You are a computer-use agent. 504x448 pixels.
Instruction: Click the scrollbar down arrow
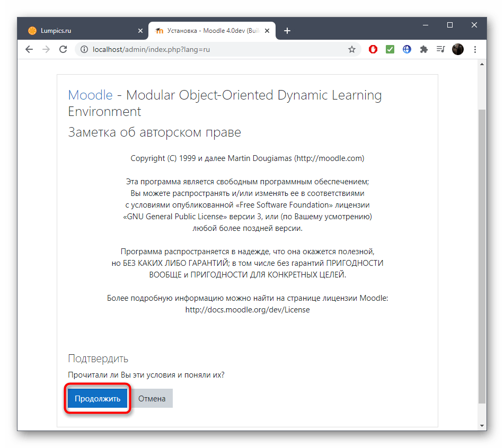pyautogui.click(x=482, y=426)
